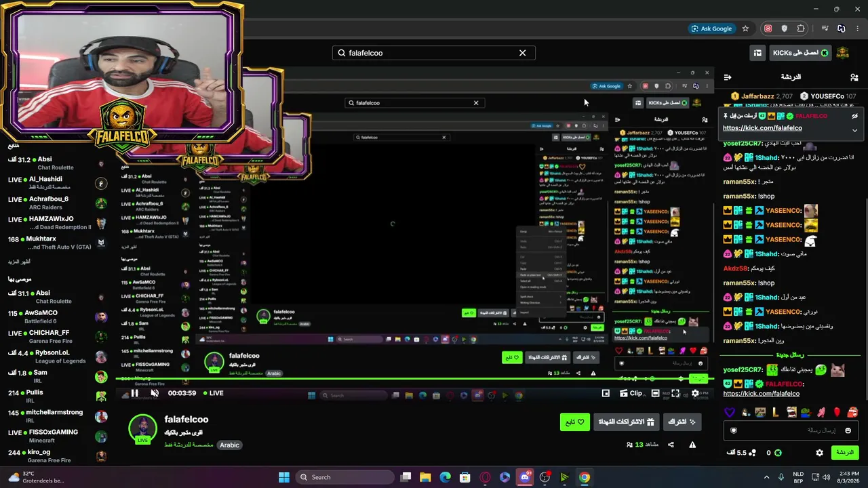The width and height of the screenshot is (868, 488).
Task: Jump to the LIVE indicator in player
Action: pyautogui.click(x=213, y=393)
